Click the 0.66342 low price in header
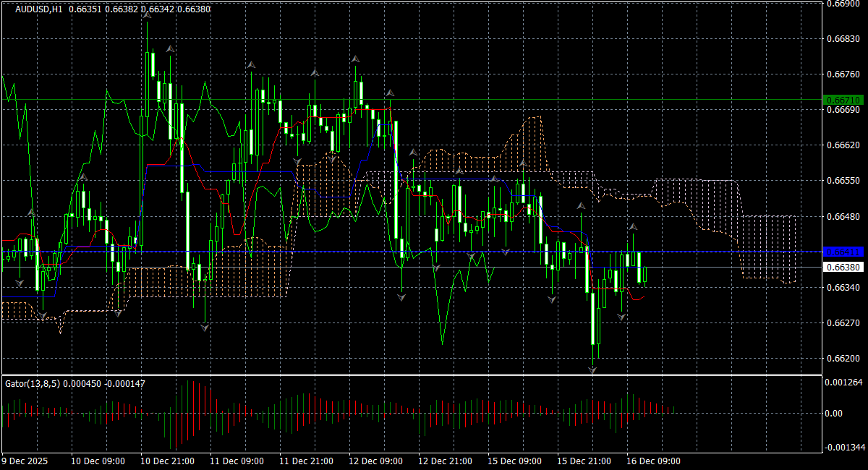Image resolution: width=868 pixels, height=470 pixels. click(x=156, y=9)
